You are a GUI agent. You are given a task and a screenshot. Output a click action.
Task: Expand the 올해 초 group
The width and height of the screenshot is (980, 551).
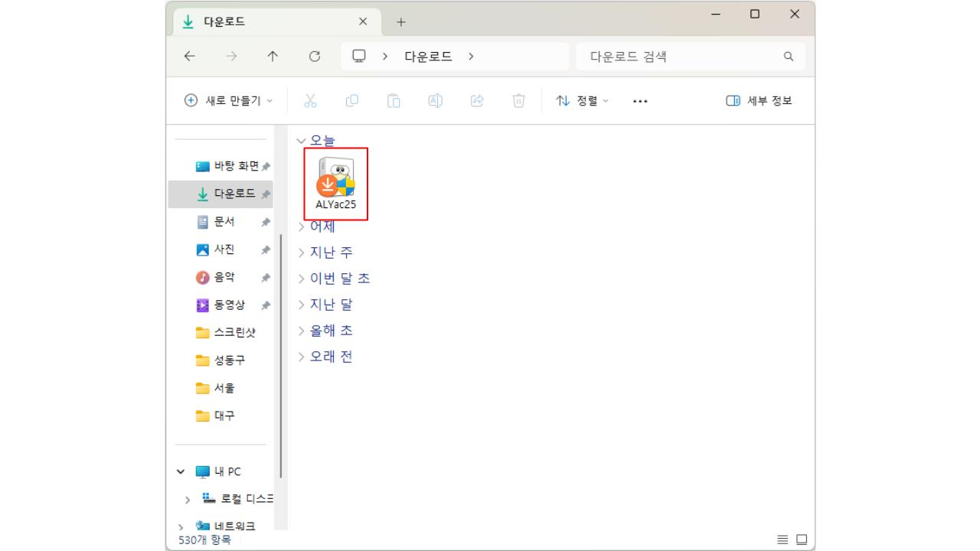301,331
